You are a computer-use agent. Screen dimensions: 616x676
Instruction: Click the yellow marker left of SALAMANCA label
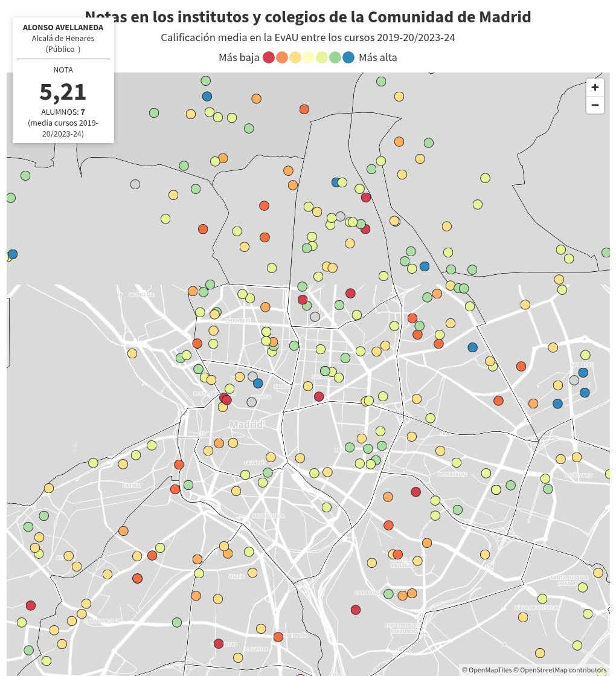point(308,386)
